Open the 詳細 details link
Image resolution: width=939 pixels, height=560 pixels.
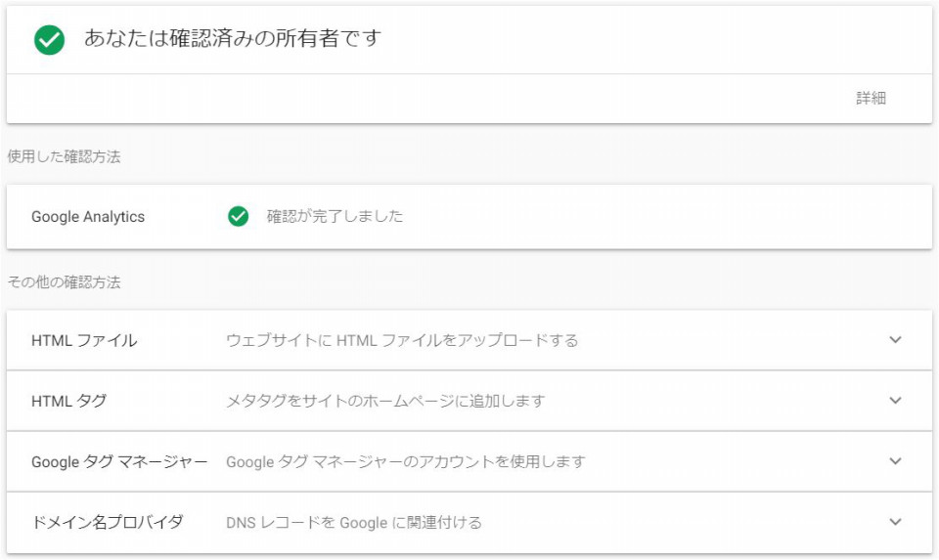[x=871, y=98]
